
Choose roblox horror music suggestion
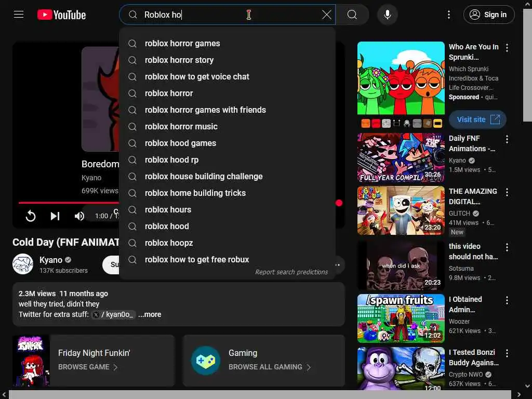(x=228, y=127)
